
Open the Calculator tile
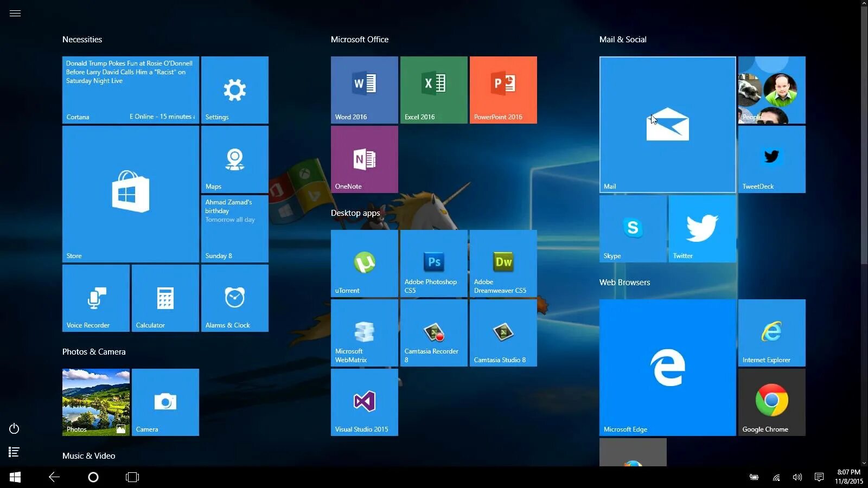[x=165, y=298]
